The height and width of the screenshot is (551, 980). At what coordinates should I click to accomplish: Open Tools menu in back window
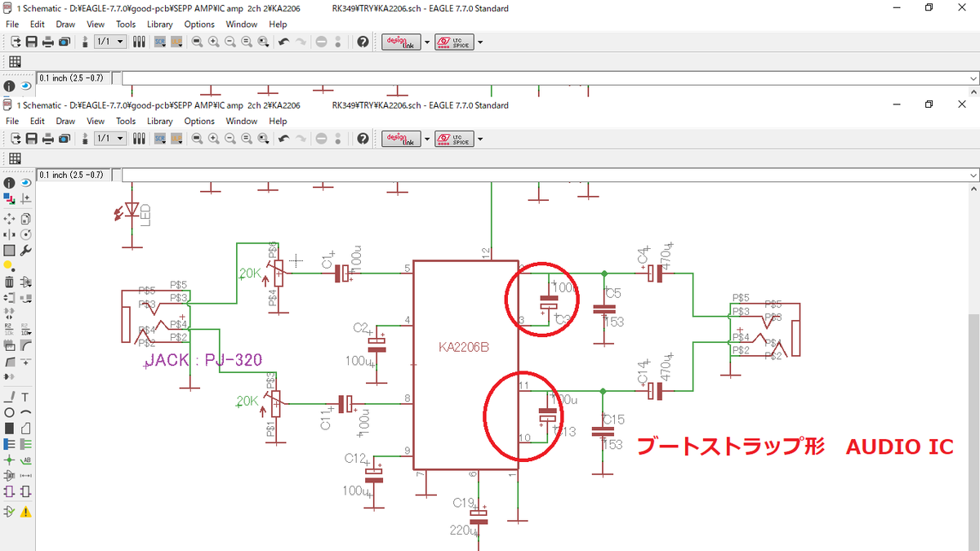pyautogui.click(x=126, y=24)
